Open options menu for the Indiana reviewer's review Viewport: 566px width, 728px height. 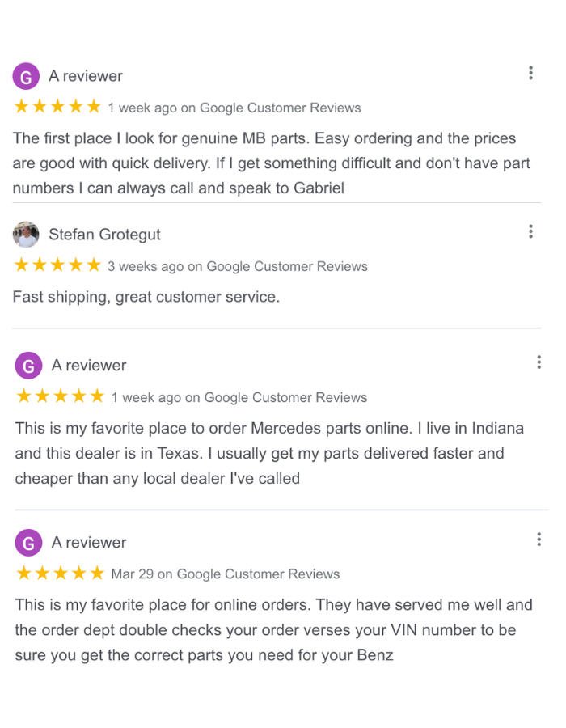(x=539, y=362)
